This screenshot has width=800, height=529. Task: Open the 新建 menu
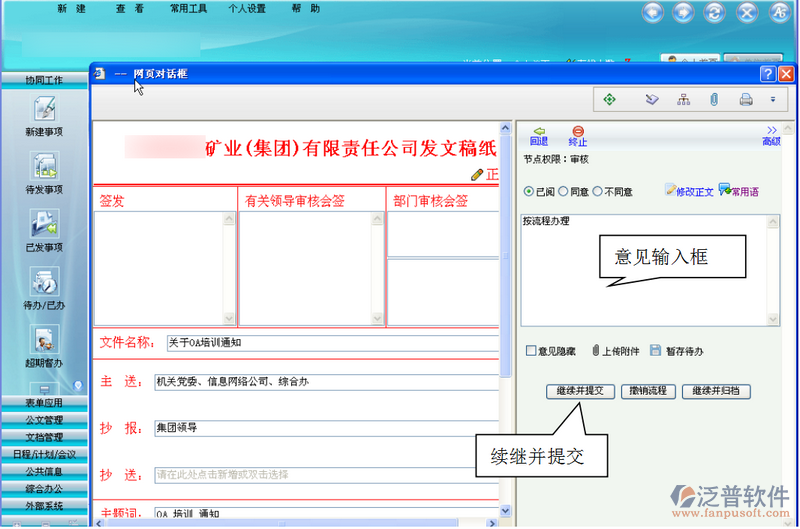coord(71,9)
